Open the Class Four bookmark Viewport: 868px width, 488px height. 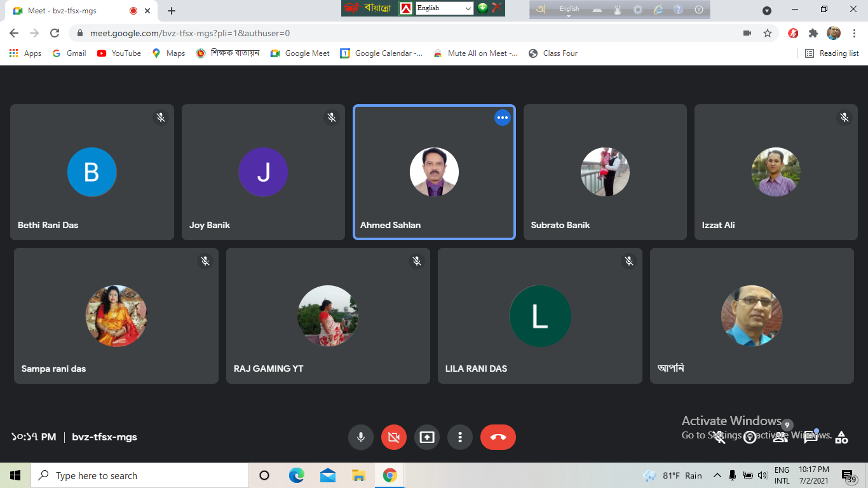(553, 53)
